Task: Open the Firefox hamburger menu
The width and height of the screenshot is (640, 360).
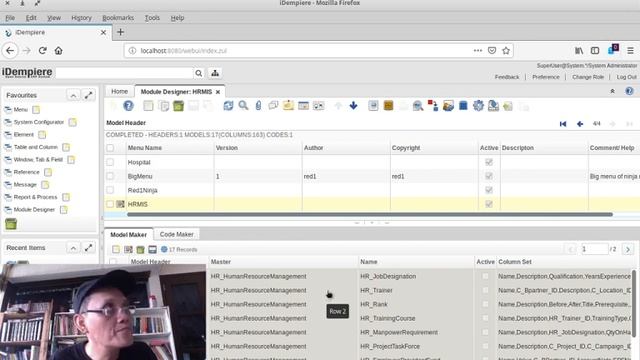Action: [x=630, y=51]
